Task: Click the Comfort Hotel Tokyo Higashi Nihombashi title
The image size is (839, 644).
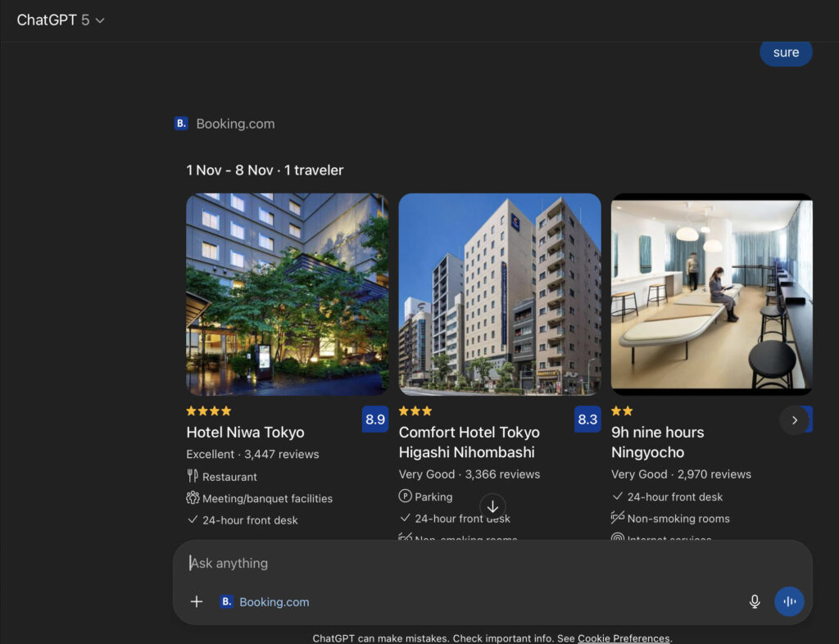Action: pos(469,442)
